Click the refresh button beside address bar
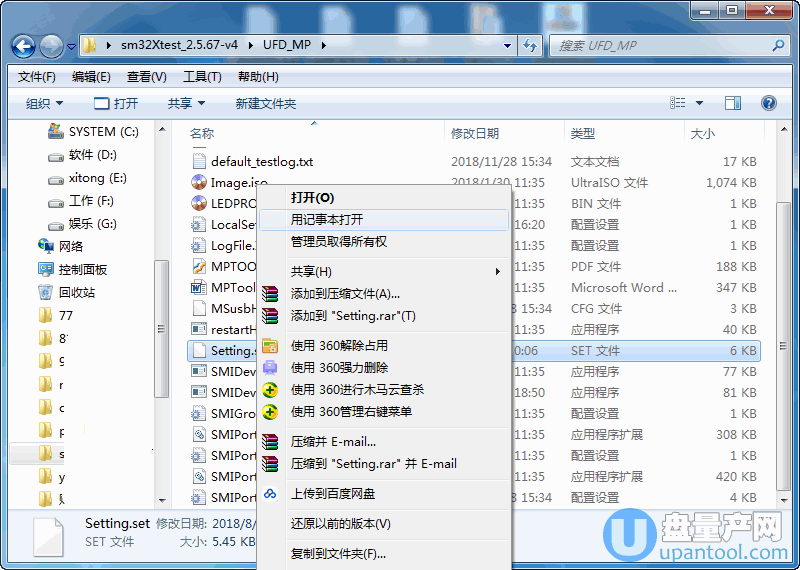 [530, 46]
